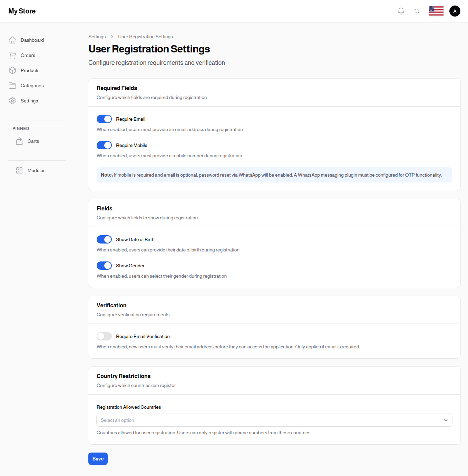Image resolution: width=468 pixels, height=476 pixels.
Task: Select the Products box icon
Action: click(x=12, y=70)
